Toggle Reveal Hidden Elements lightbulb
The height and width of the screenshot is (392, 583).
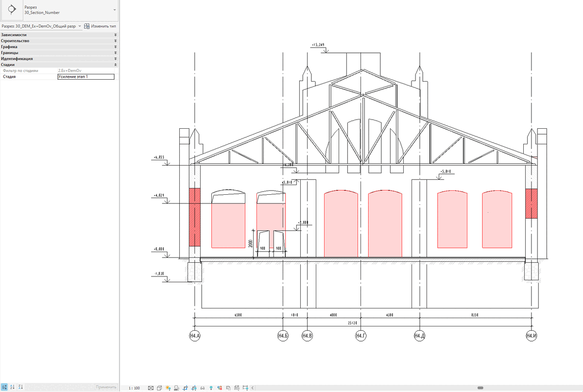pyautogui.click(x=211, y=388)
